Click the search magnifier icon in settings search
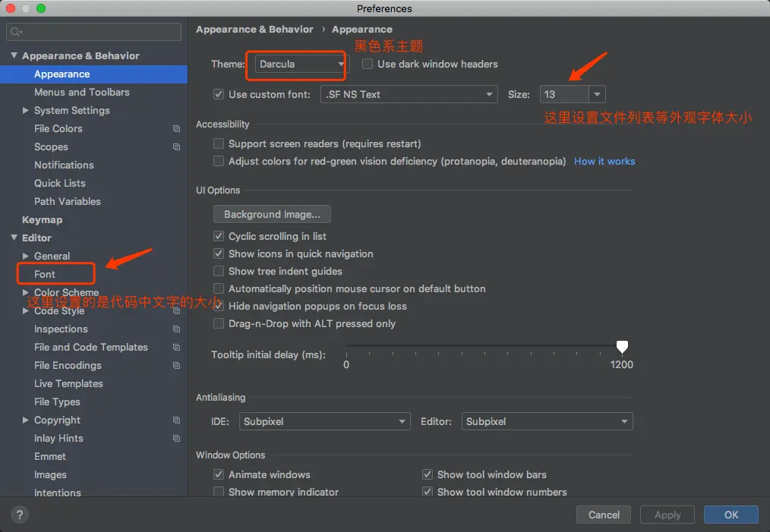Image resolution: width=770 pixels, height=532 pixels. pyautogui.click(x=16, y=32)
